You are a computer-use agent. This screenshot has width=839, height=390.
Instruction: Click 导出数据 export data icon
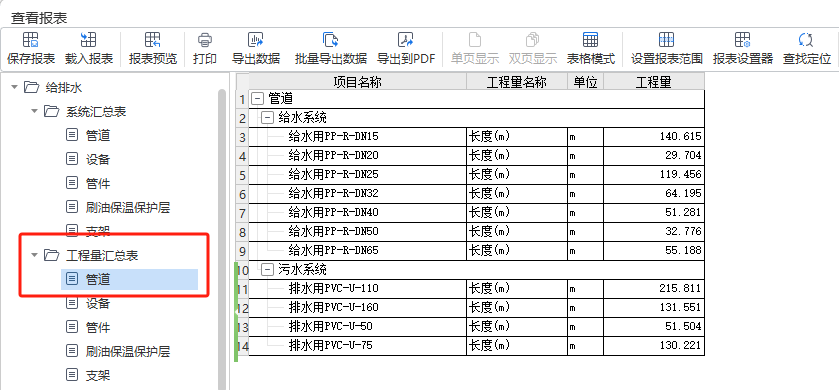coord(256,40)
